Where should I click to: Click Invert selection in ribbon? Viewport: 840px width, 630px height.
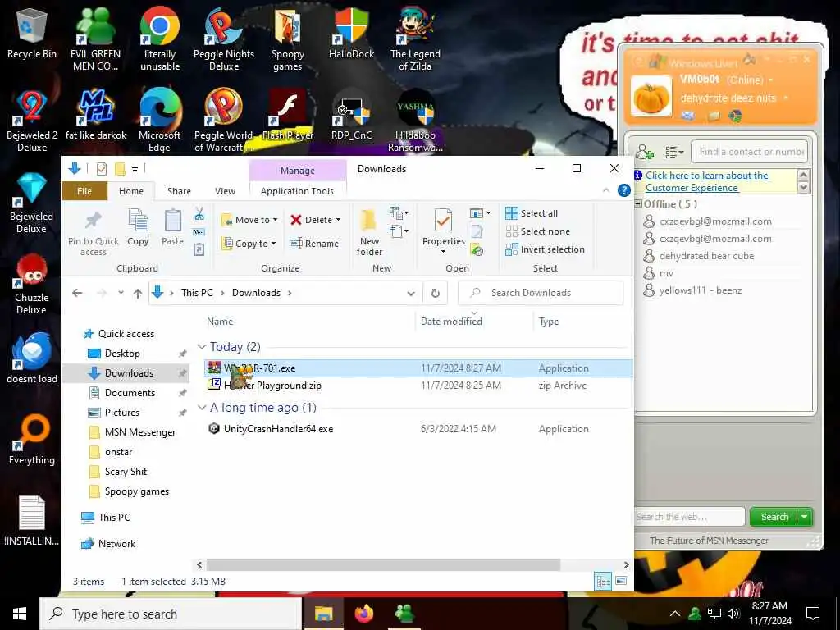point(545,249)
